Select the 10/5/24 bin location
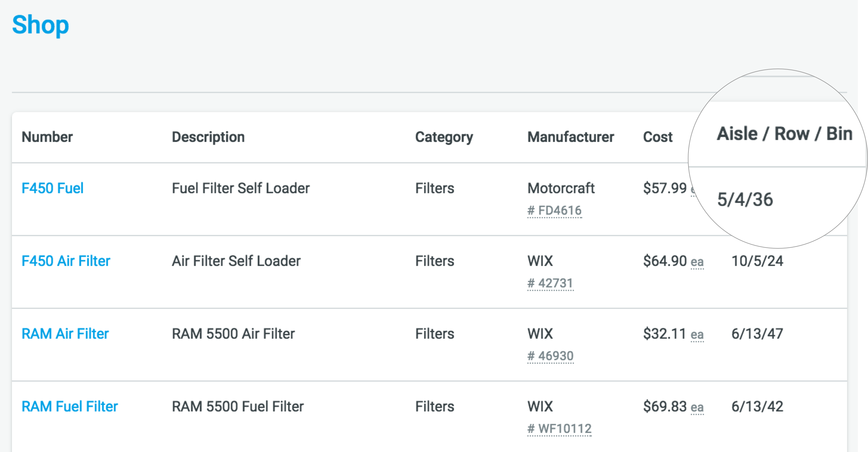The image size is (868, 452). (757, 261)
